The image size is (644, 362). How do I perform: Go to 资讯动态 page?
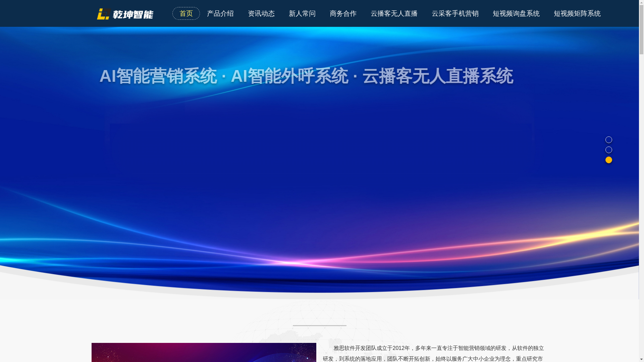(261, 13)
